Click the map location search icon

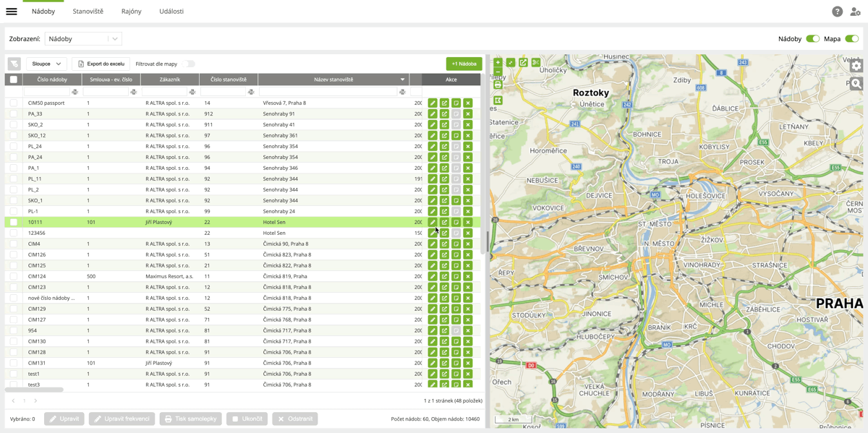click(x=856, y=84)
